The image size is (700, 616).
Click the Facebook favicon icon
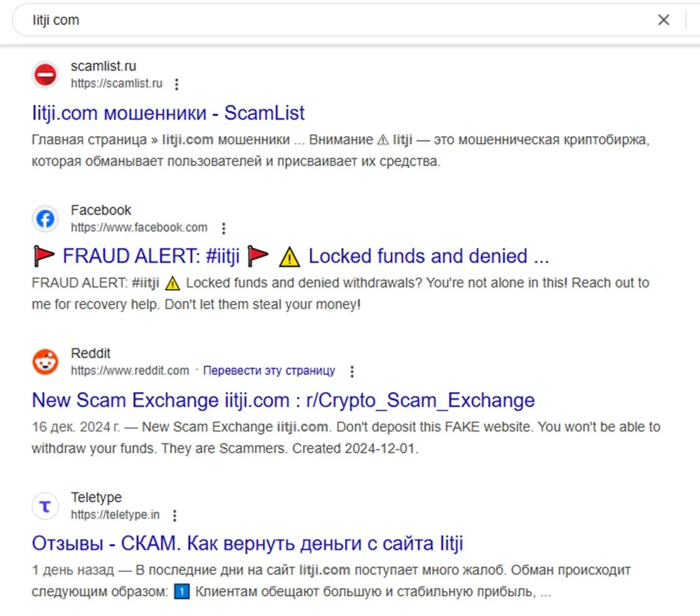(46, 219)
